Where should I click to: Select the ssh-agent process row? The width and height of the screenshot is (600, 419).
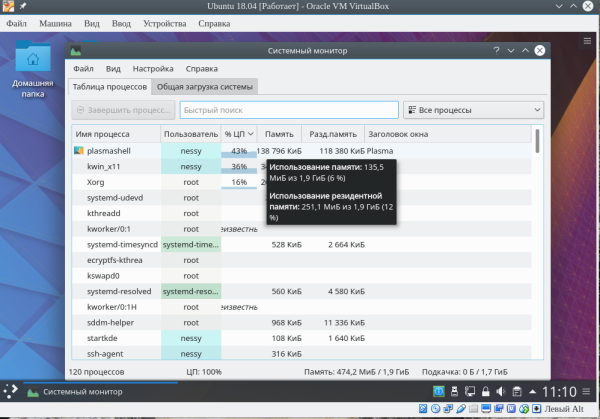[x=302, y=354]
